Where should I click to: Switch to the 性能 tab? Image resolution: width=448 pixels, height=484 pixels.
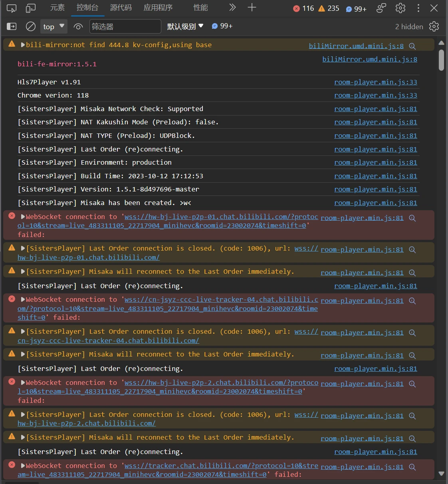(x=200, y=8)
